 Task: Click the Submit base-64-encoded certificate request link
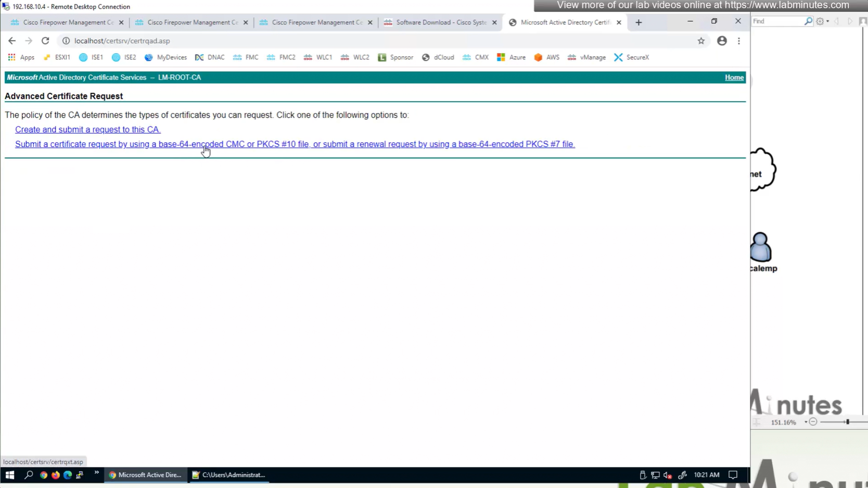295,144
